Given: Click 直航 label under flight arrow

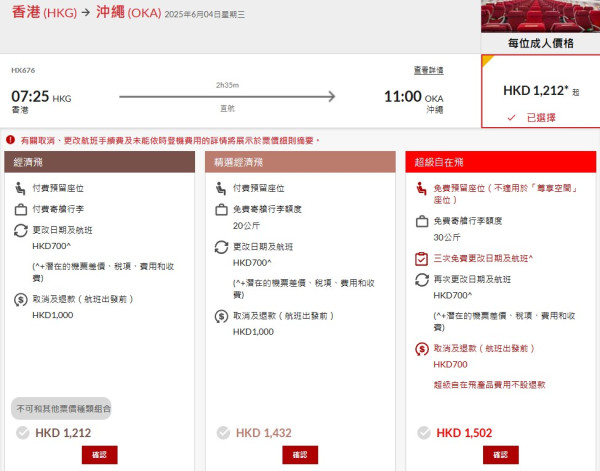Looking at the screenshot, I should [x=227, y=109].
